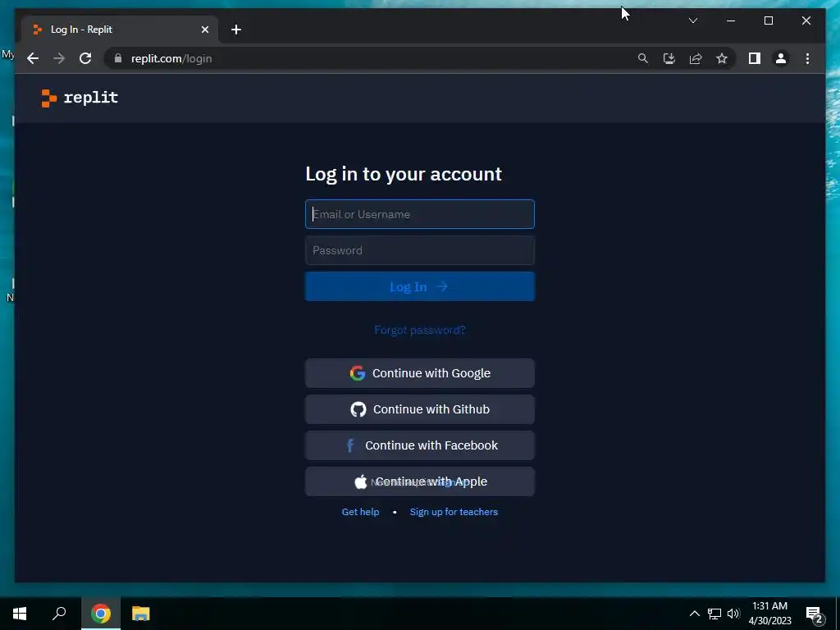Open the notification center icon
840x630 pixels.
[815, 614]
